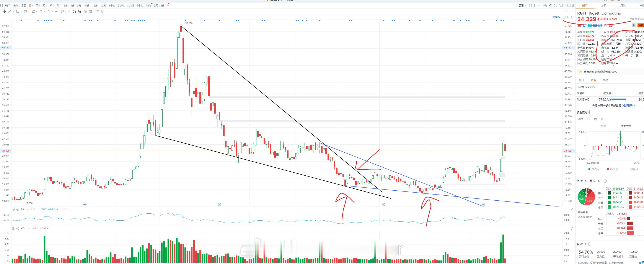Screen dimensions: 644x264
Task: Switch to 周K weekly period
Action: tap(38, 5)
